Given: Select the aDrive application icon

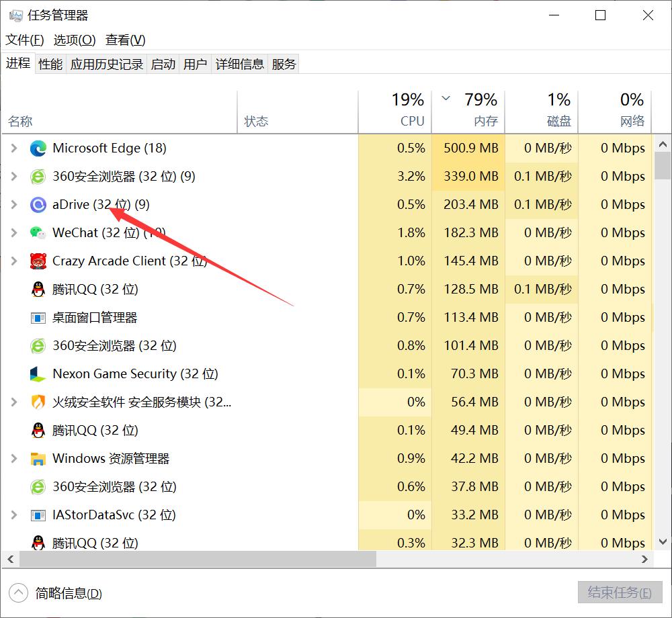Looking at the screenshot, I should (38, 204).
